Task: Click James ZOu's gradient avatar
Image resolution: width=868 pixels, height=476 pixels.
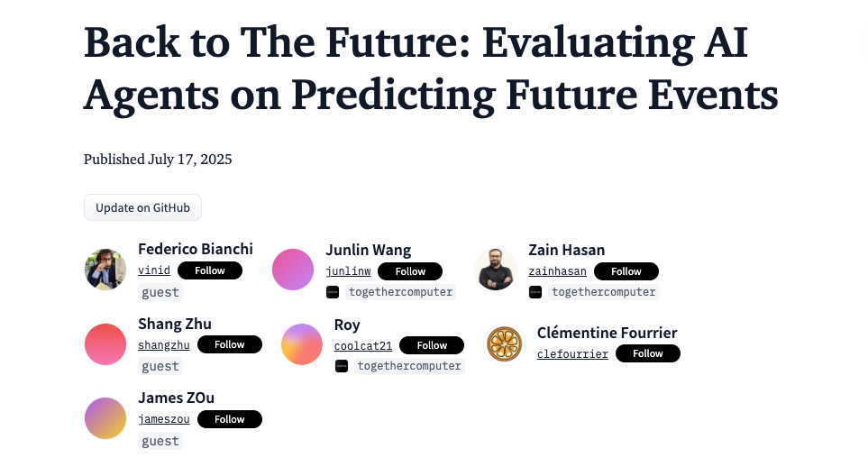Action: [105, 418]
